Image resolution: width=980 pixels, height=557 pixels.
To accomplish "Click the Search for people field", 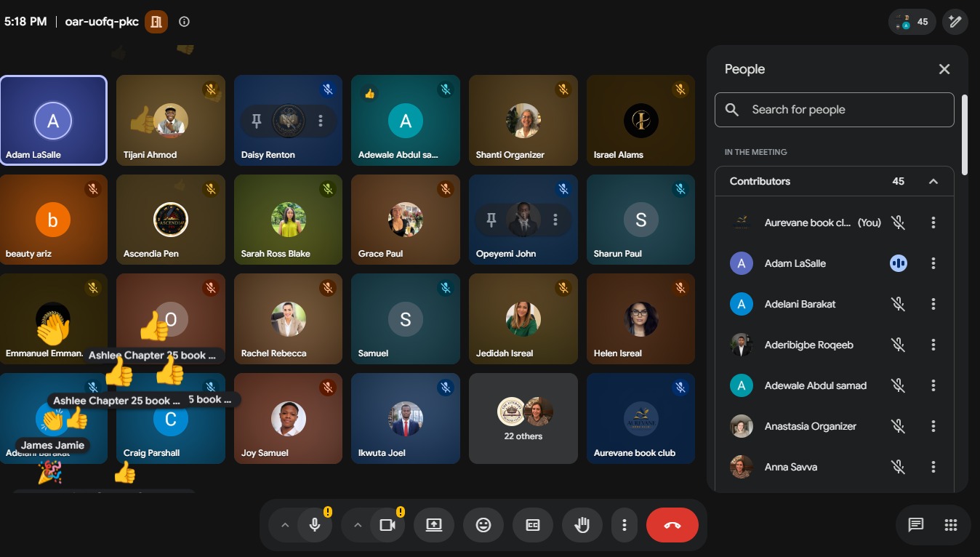I will click(834, 110).
